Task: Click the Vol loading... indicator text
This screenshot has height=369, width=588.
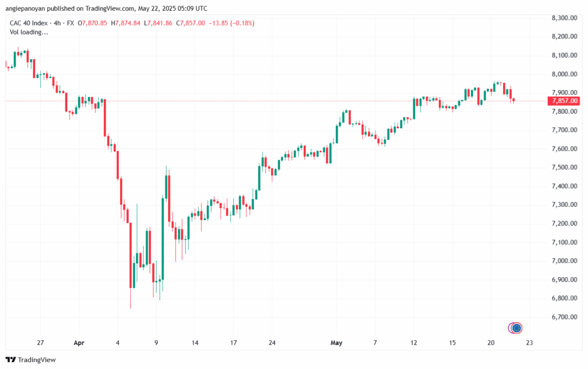Action: click(29, 32)
